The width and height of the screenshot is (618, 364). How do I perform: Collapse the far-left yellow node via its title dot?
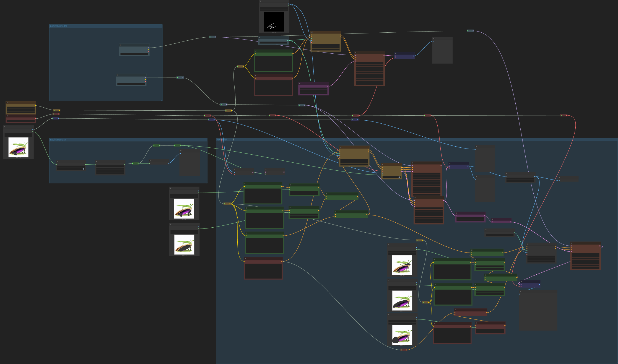(x=7, y=103)
